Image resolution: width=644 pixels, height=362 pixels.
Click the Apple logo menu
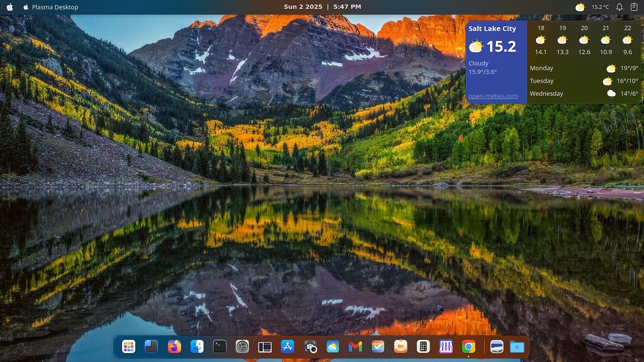tap(9, 7)
